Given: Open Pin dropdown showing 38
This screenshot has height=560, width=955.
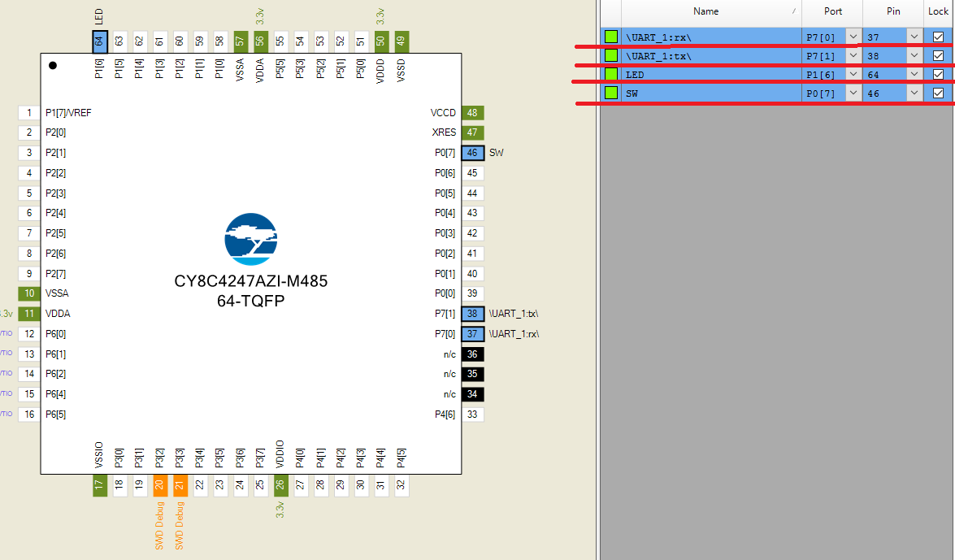Looking at the screenshot, I should (x=914, y=55).
